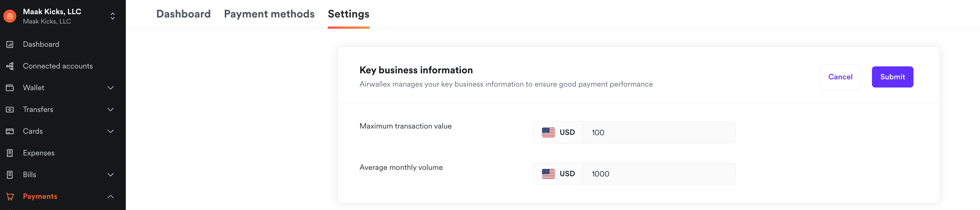Screen dimensions: 980x210
Task: Click the Connected accounts hierarchy icon
Action: tap(10, 66)
